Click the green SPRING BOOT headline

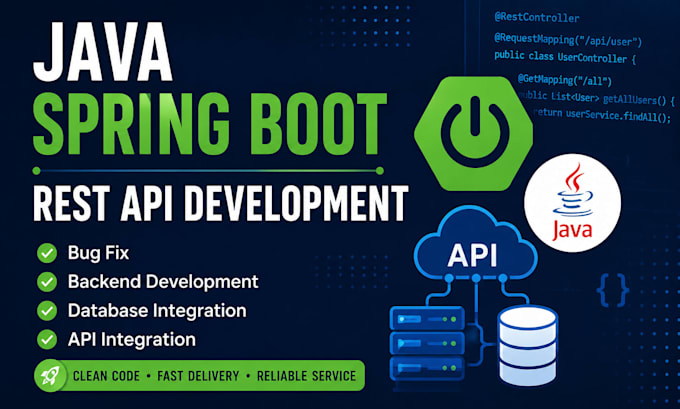210,124
